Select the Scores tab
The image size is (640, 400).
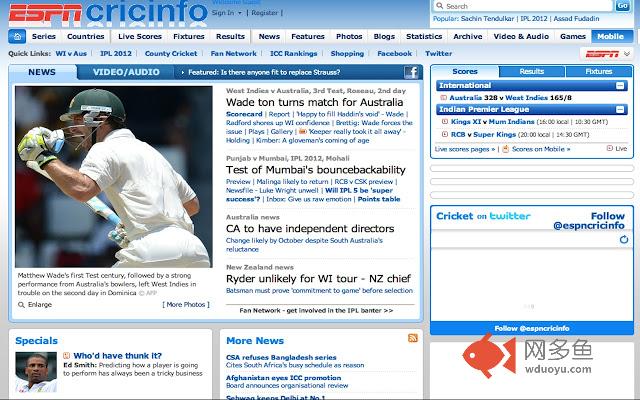(x=465, y=71)
